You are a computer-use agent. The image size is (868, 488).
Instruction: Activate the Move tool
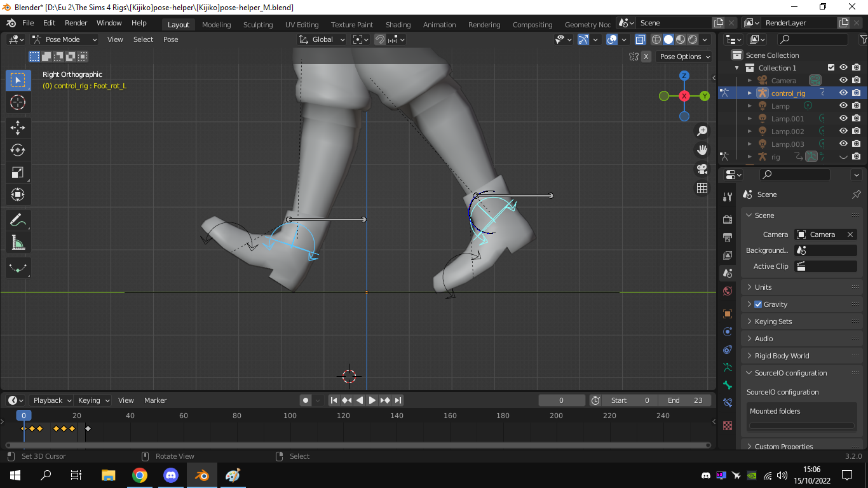pos(18,127)
